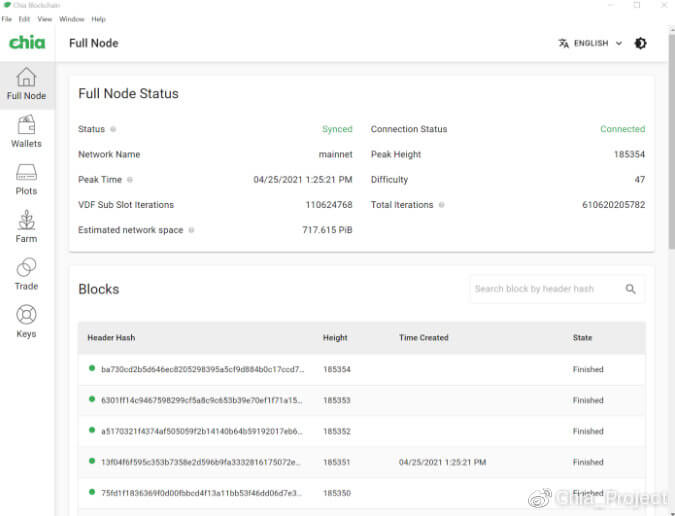Click the Synced status value
Viewport: 675px width, 516px height.
pyautogui.click(x=337, y=129)
